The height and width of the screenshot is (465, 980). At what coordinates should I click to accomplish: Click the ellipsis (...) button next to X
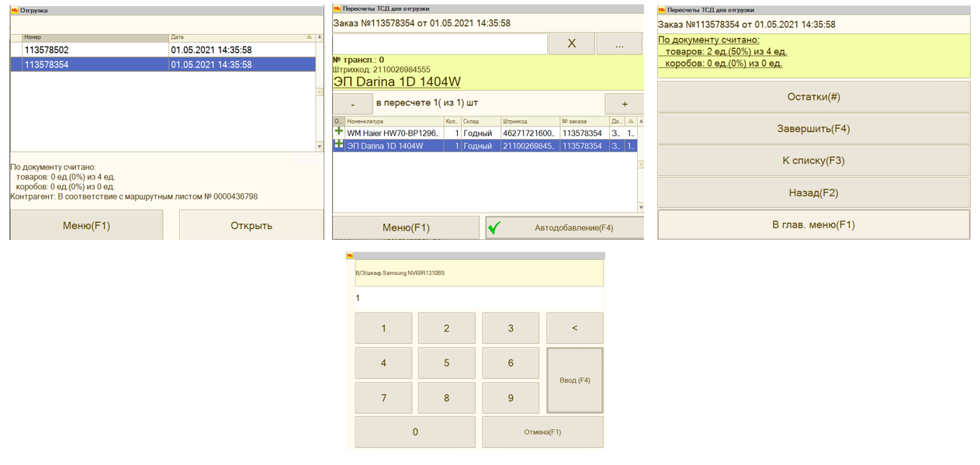pyautogui.click(x=619, y=43)
